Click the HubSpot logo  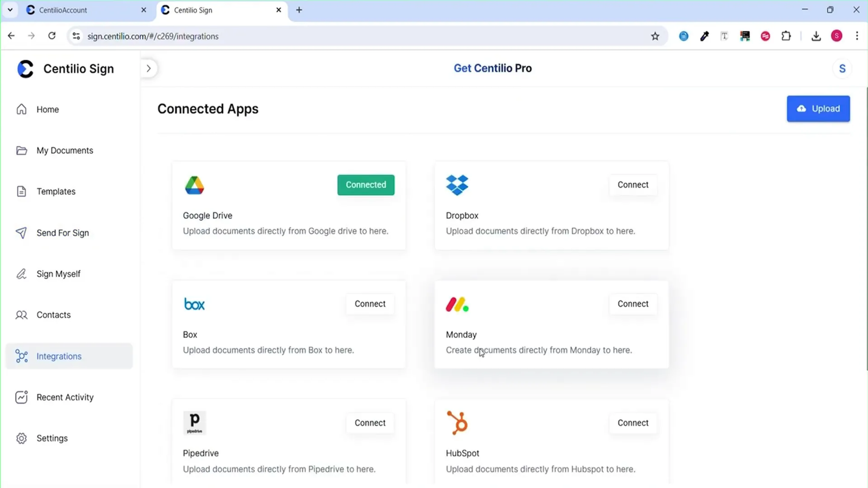(457, 423)
